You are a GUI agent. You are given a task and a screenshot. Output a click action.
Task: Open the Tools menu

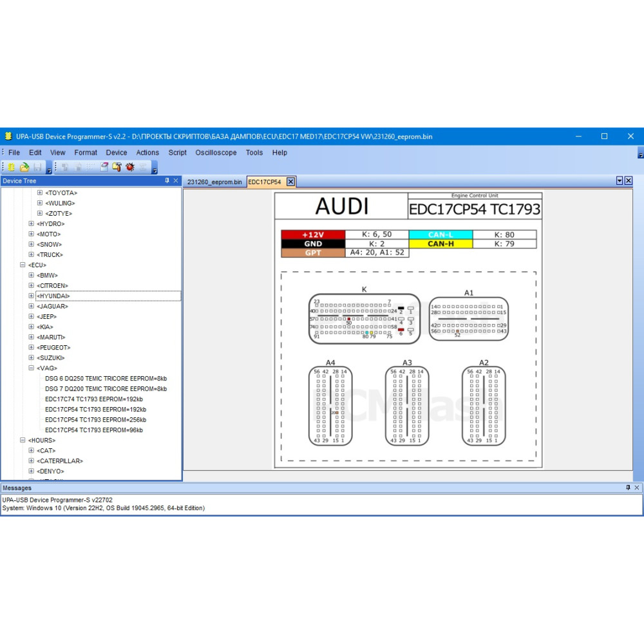pos(254,153)
